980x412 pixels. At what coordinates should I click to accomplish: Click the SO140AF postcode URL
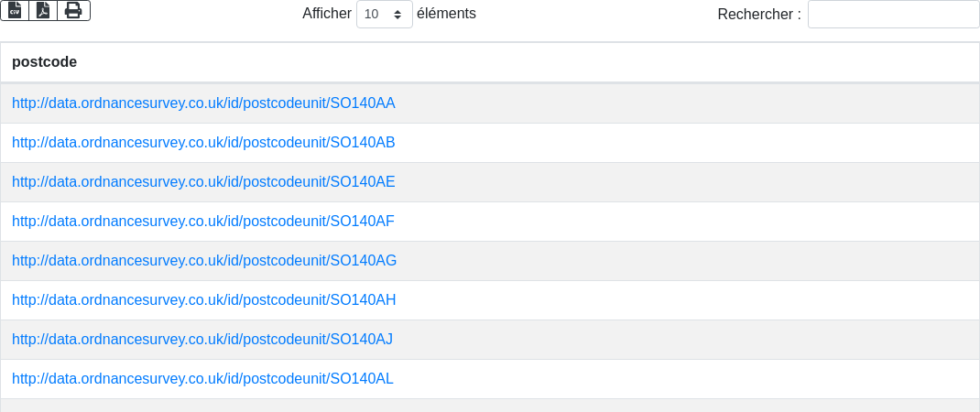pos(203,221)
